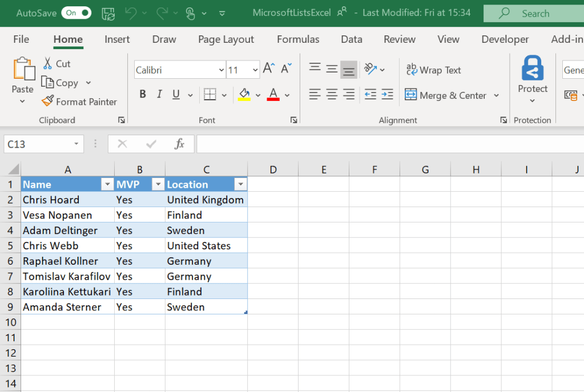Switch to the Insert ribbon tab
The width and height of the screenshot is (584, 392).
pos(117,39)
